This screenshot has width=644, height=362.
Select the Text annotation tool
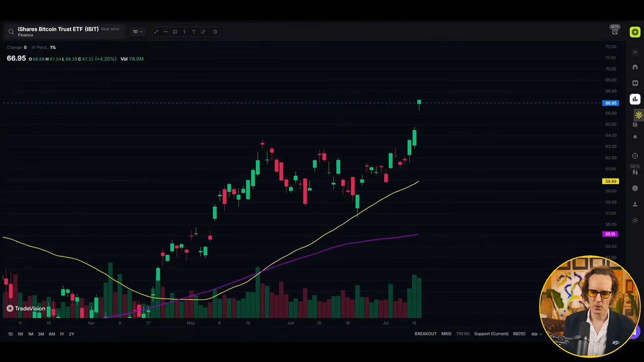(193, 31)
